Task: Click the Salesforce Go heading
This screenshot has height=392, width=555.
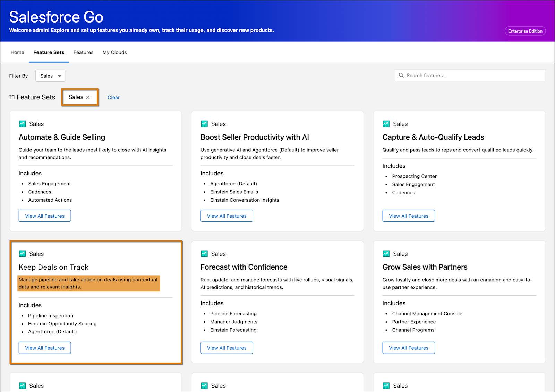Action: pyautogui.click(x=56, y=17)
